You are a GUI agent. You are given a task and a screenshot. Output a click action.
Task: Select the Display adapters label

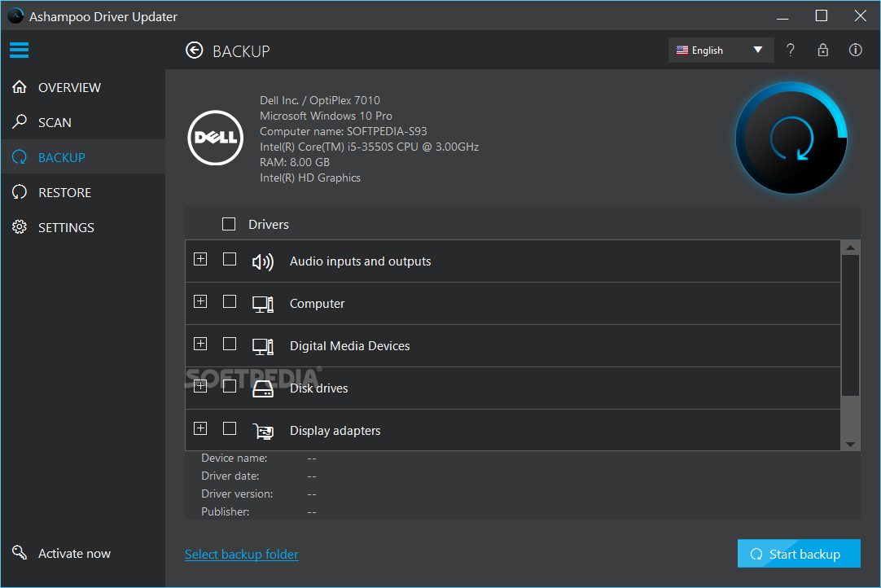pyautogui.click(x=335, y=431)
